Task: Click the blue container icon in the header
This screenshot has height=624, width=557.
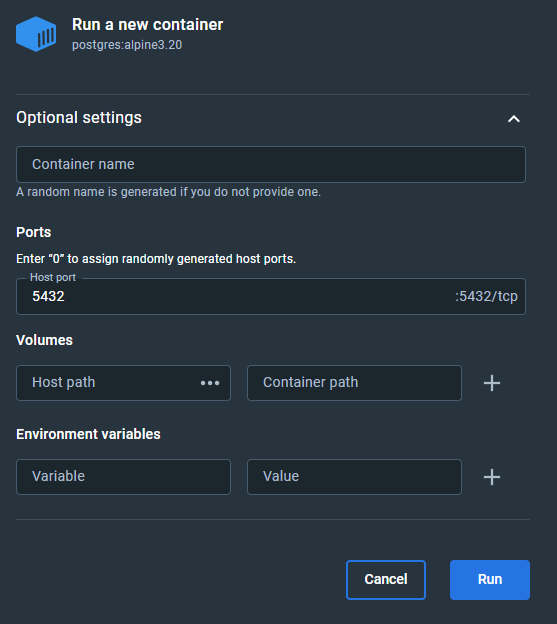Action: pos(36,34)
